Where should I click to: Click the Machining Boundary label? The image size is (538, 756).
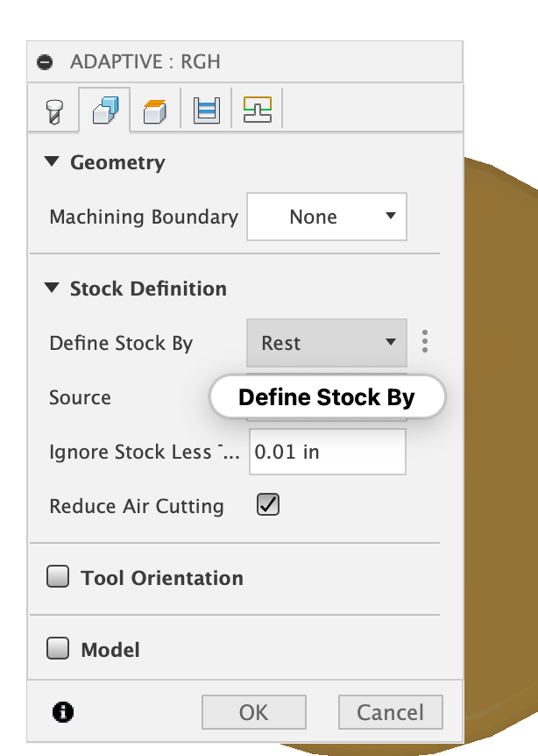pyautogui.click(x=144, y=217)
